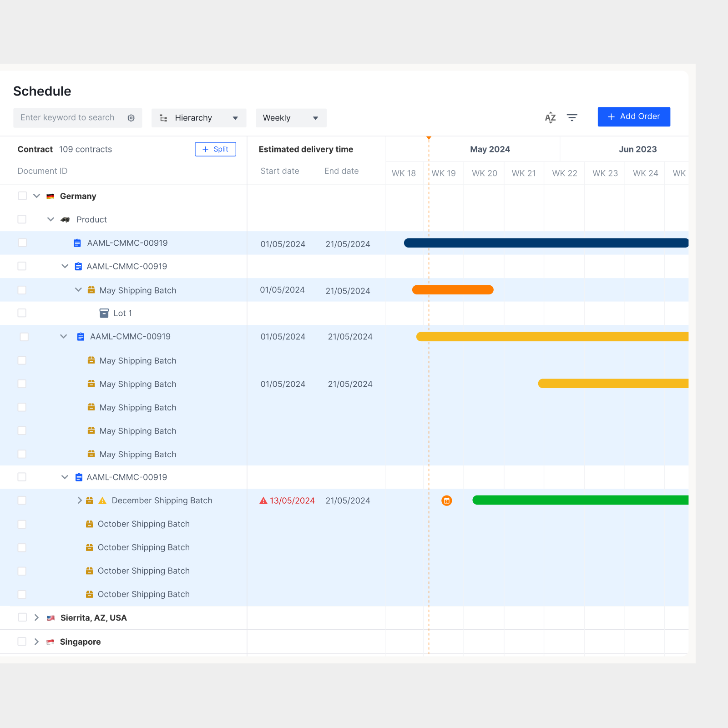Click the A-Z sort icon
The width and height of the screenshot is (728, 728).
click(551, 117)
